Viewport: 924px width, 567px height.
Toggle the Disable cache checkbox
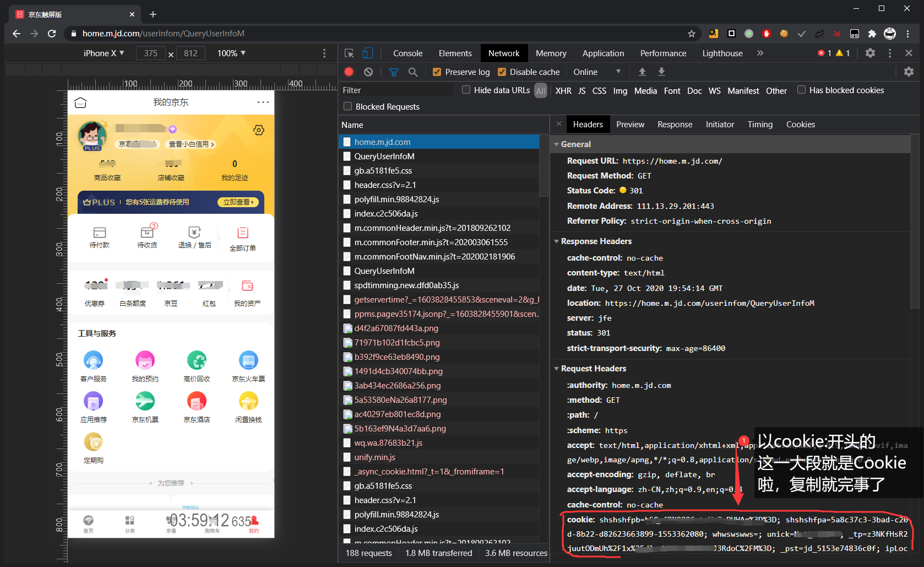(502, 72)
